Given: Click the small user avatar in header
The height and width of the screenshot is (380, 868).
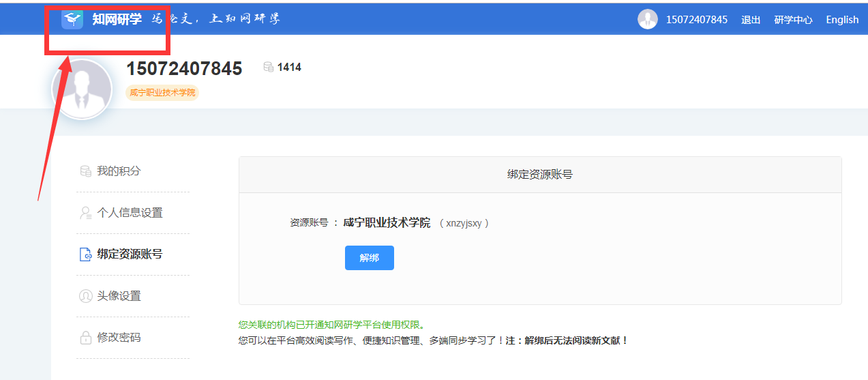Looking at the screenshot, I should pyautogui.click(x=647, y=19).
